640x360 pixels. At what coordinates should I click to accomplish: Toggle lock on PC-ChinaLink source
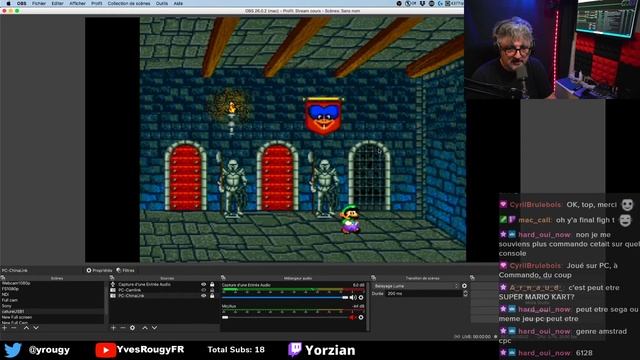212,296
